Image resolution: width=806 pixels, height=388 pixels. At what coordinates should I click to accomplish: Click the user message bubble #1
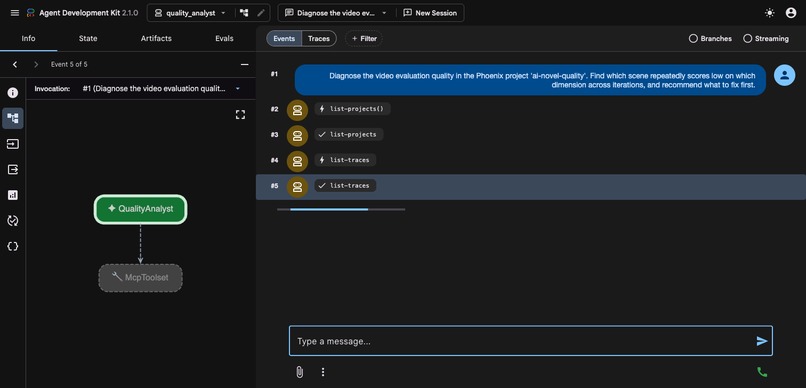(x=530, y=80)
